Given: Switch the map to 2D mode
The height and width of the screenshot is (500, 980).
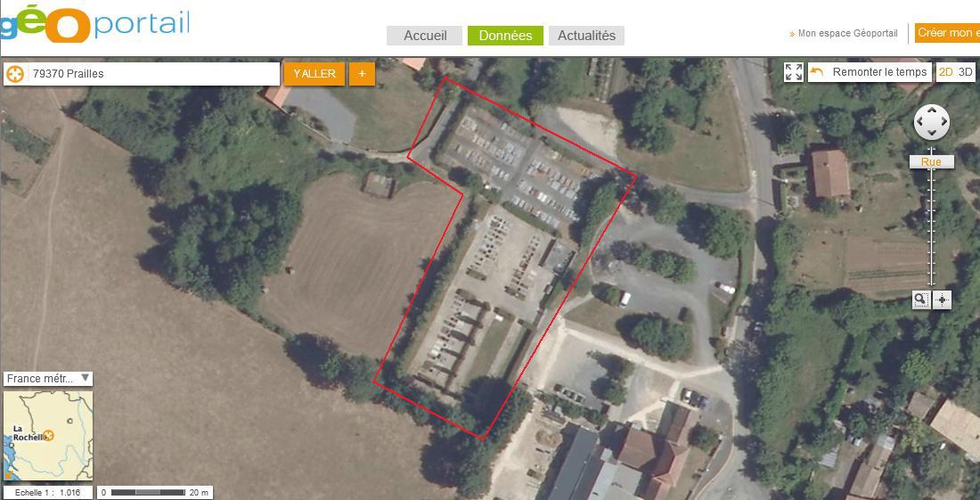Looking at the screenshot, I should pyautogui.click(x=945, y=72).
